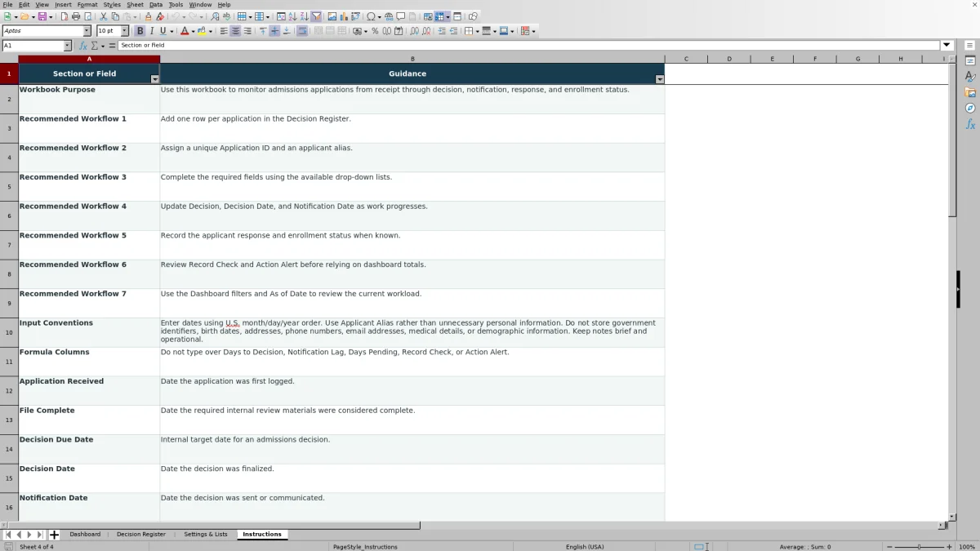This screenshot has width=980, height=551.
Task: Toggle Bold formatting
Action: point(140,31)
